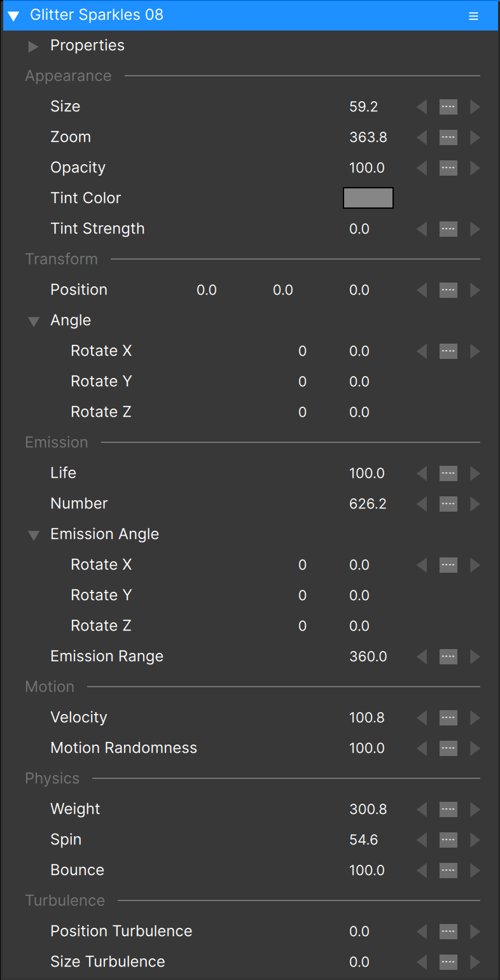
Task: Toggle keyframe for Tint Strength
Action: [448, 229]
